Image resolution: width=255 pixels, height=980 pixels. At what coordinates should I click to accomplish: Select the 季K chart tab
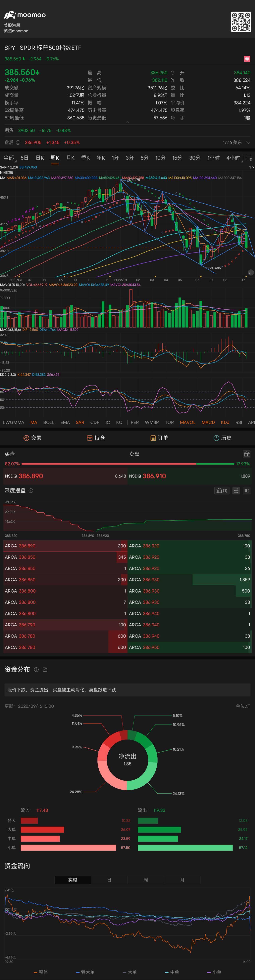point(85,158)
